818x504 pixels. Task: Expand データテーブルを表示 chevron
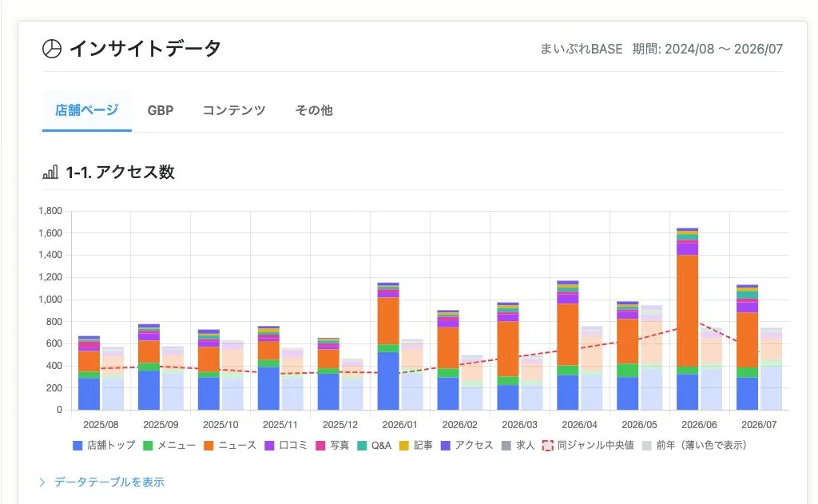(42, 482)
